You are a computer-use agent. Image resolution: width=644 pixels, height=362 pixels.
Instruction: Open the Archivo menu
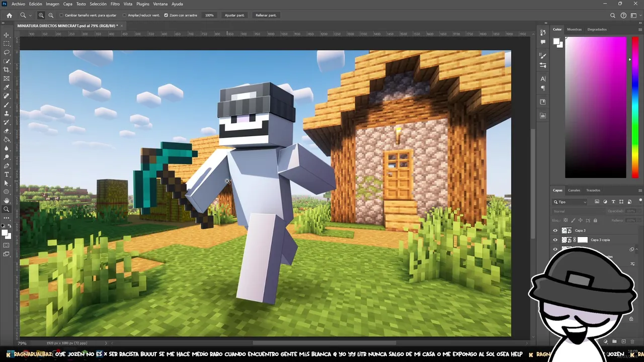click(18, 4)
